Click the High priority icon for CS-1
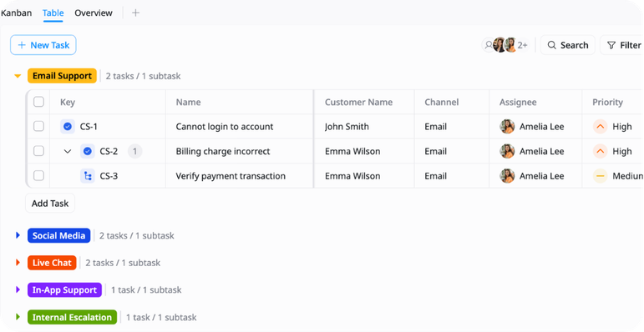This screenshot has height=332, width=644. pos(600,127)
